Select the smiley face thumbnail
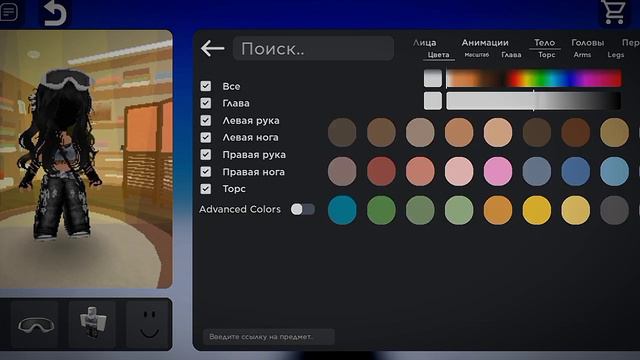The height and width of the screenshot is (360, 640). click(149, 325)
